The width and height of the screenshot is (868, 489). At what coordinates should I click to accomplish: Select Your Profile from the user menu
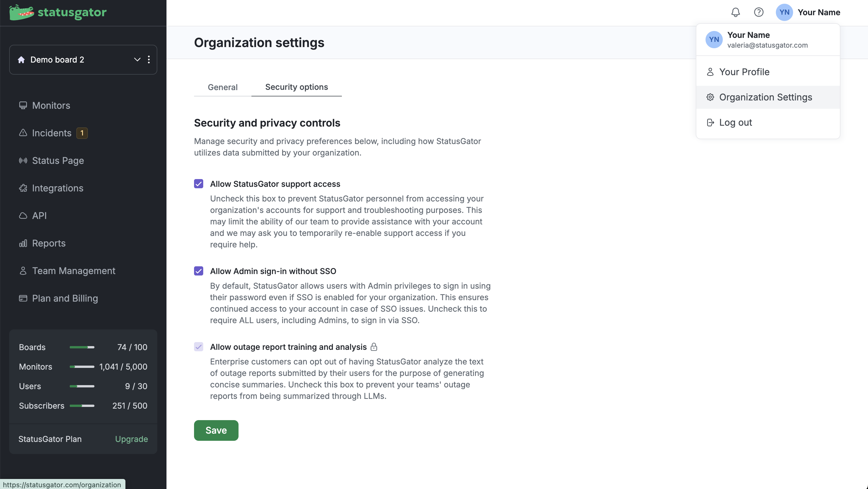tap(744, 72)
